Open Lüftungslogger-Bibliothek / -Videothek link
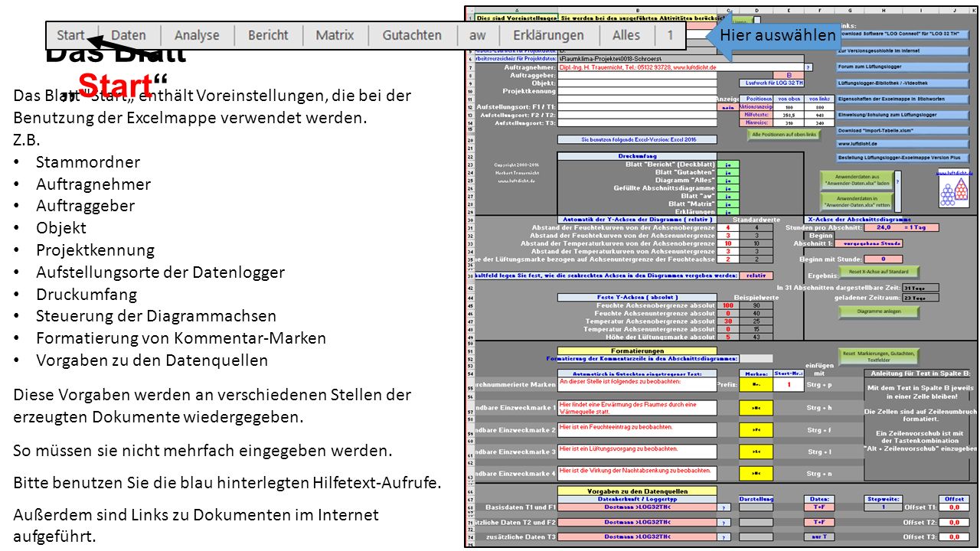This screenshot has height=551, width=980. (903, 83)
